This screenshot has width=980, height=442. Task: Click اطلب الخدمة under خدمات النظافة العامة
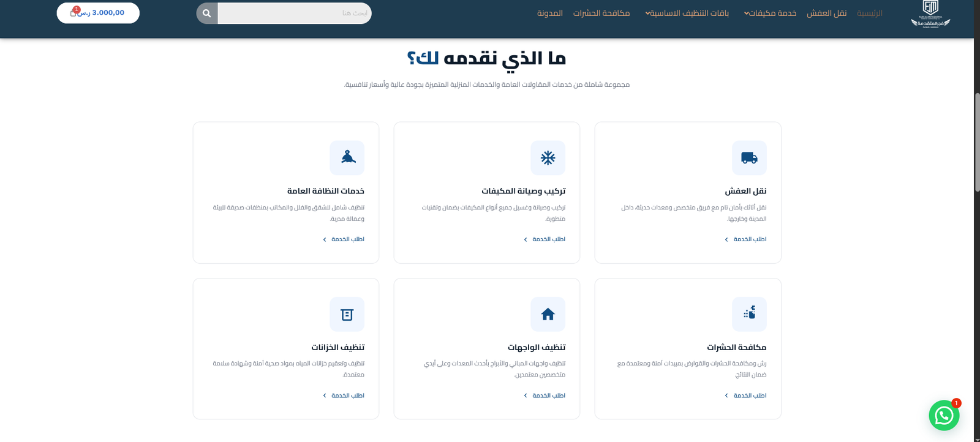(344, 239)
